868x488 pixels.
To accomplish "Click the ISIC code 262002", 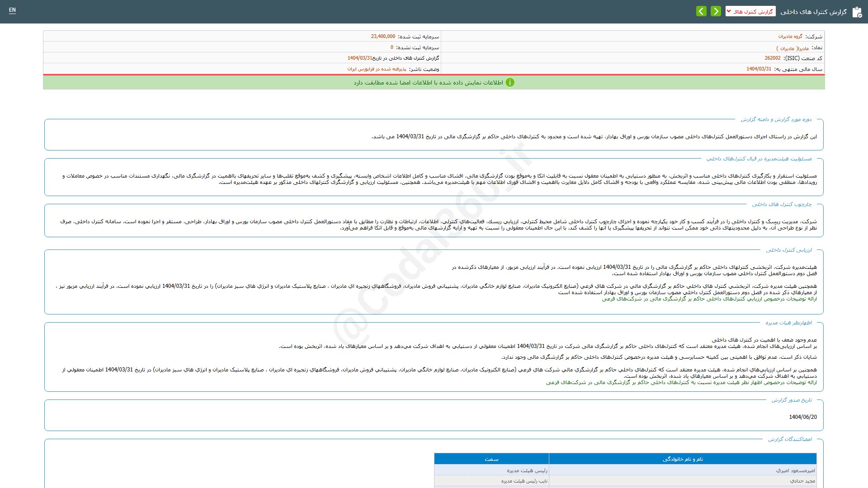I will (x=773, y=58).
